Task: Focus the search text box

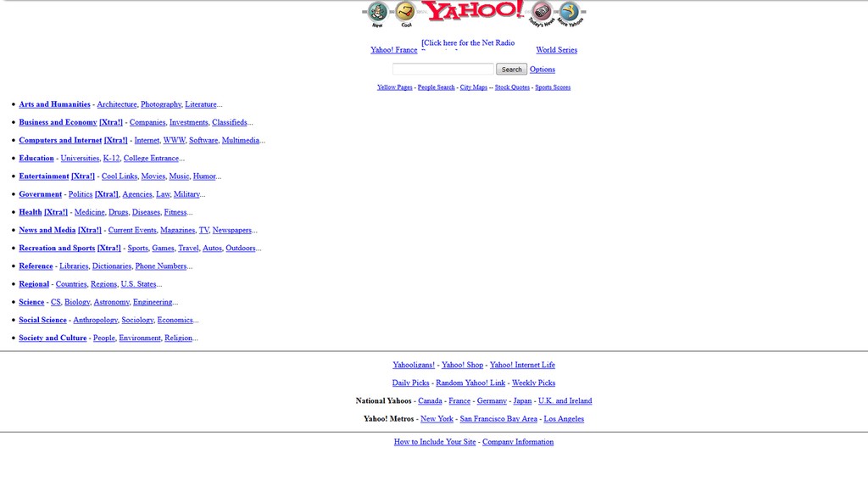Action: click(442, 69)
